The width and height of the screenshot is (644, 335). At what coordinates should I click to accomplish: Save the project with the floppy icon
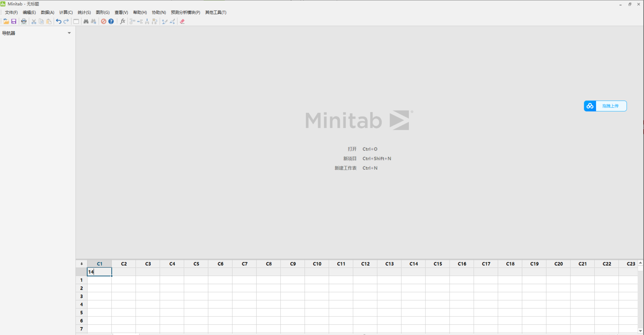[14, 21]
